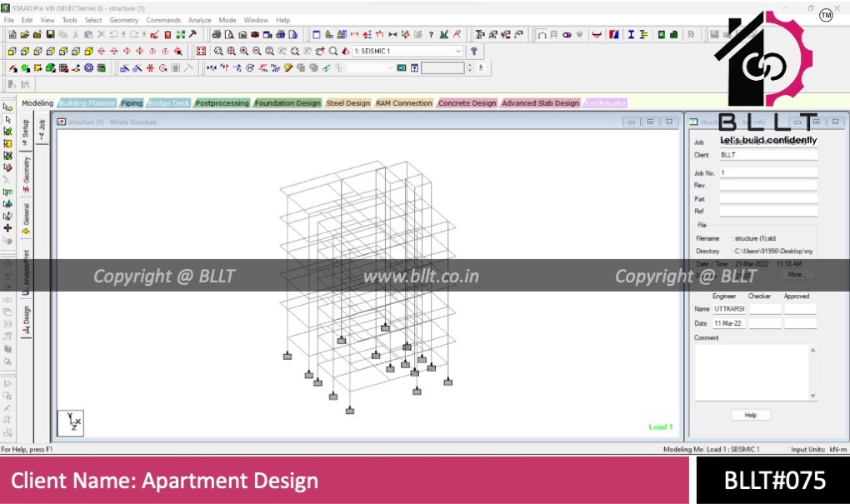Click the Client field containing BLLT
The image size is (850, 504).
768,155
